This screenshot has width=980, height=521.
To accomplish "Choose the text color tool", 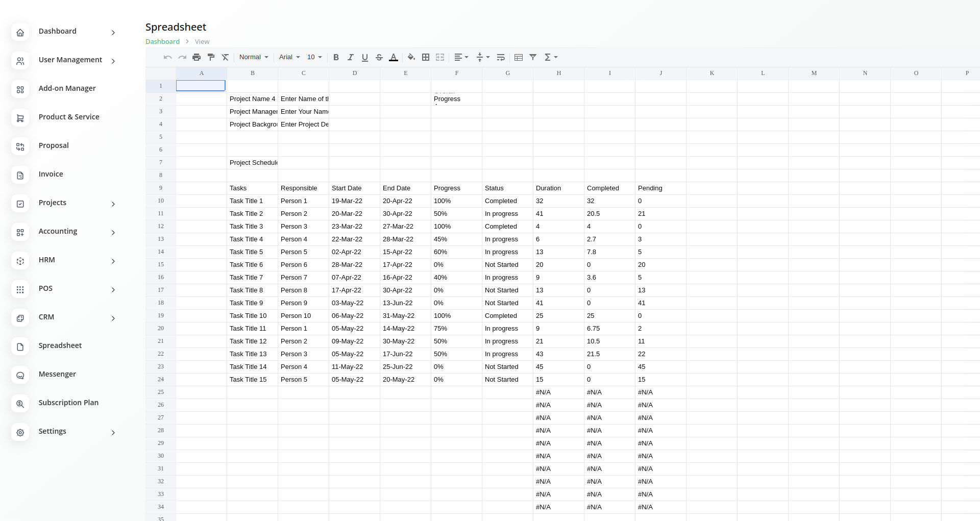I will click(x=394, y=57).
